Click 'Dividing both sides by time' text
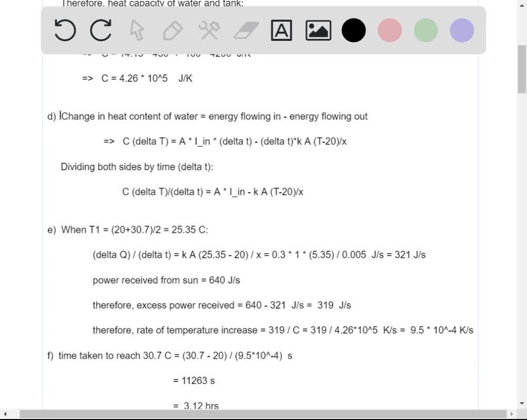Screen dimensions: 527x420 tap(137, 167)
